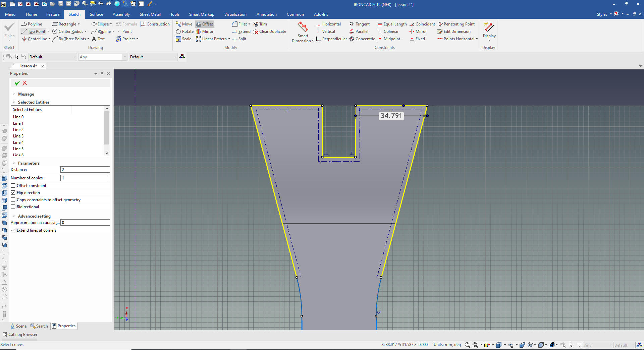This screenshot has height=350, width=644.
Task: Choose the Rotate tool in Modify
Action: (x=184, y=32)
